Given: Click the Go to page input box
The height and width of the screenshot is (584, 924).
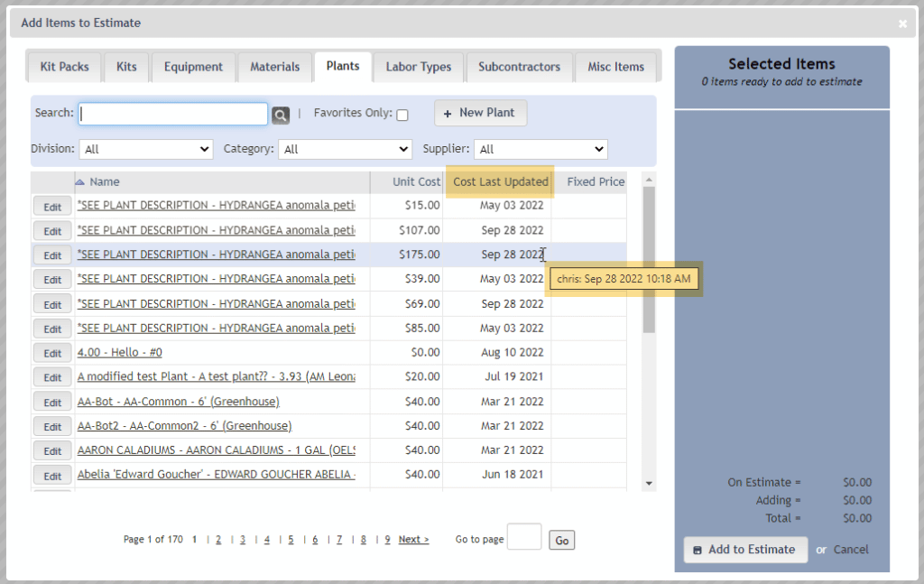Looking at the screenshot, I should tap(524, 537).
